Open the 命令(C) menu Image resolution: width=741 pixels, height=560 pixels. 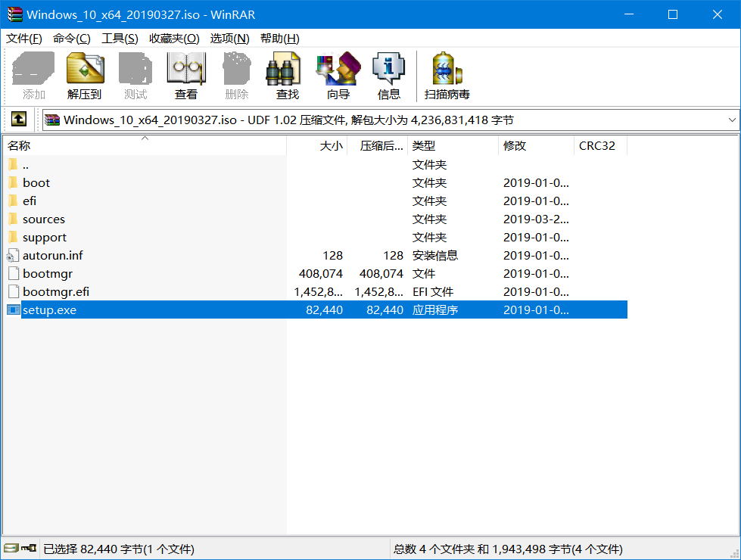coord(72,39)
